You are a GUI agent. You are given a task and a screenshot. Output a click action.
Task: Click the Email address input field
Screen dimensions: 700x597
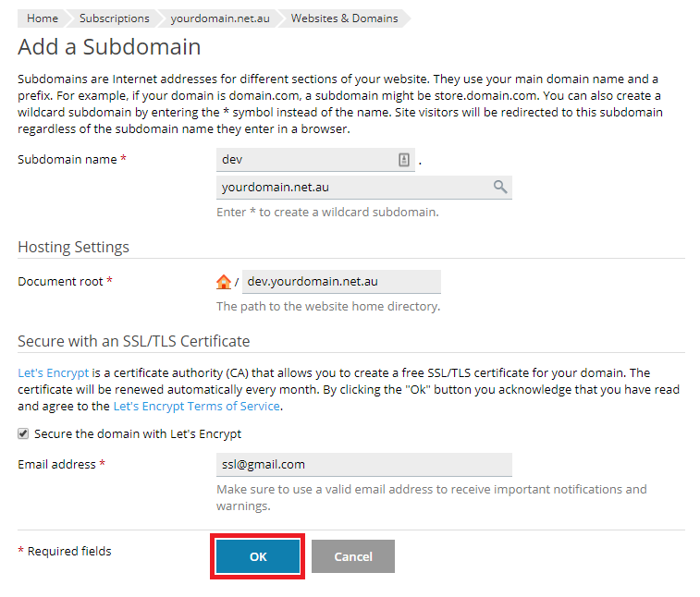tap(363, 465)
